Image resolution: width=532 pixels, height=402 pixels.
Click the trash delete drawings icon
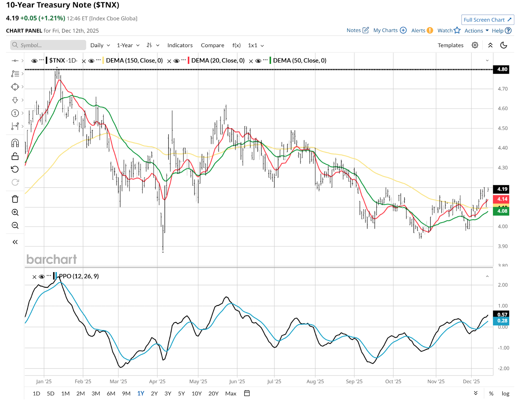[x=15, y=199]
